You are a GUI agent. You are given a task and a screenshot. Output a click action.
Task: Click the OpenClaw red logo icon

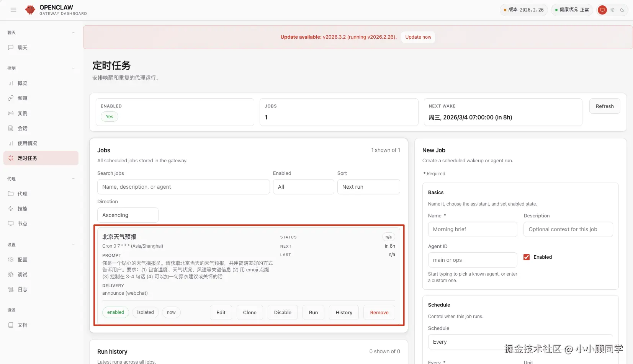tap(30, 10)
